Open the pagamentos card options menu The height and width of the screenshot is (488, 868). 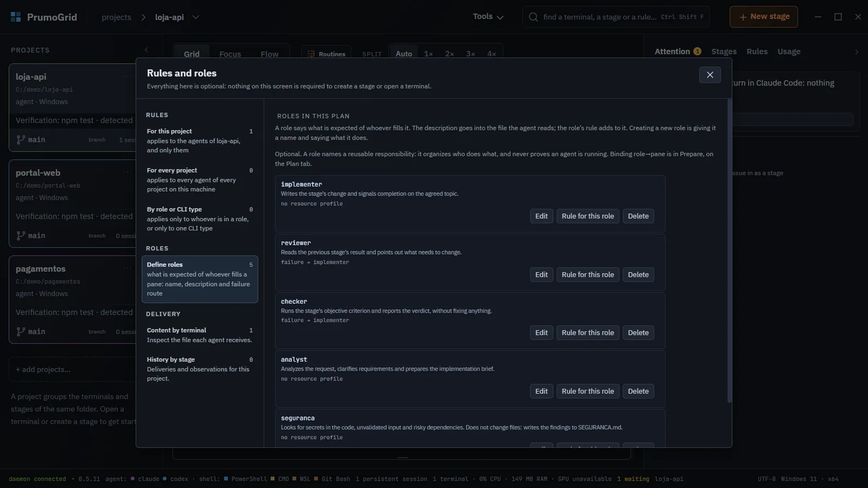(x=127, y=268)
